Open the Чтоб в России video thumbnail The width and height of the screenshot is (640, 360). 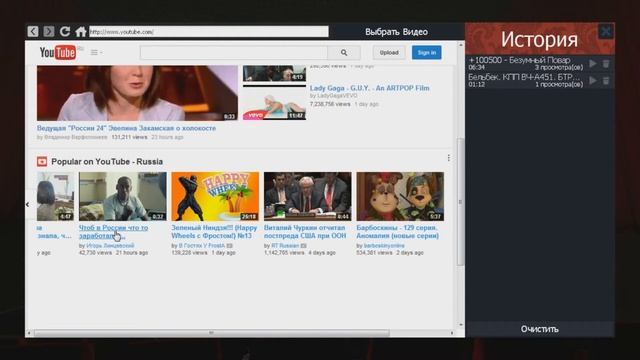click(122, 196)
